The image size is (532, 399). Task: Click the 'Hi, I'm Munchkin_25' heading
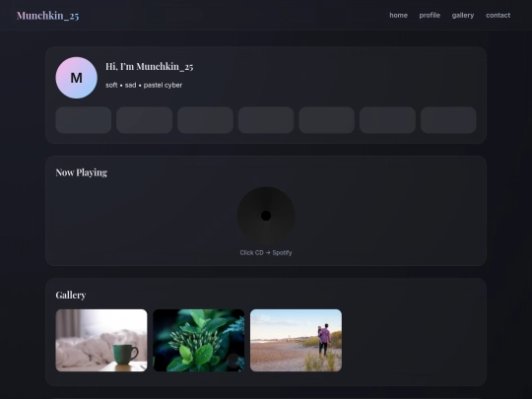[x=150, y=67]
